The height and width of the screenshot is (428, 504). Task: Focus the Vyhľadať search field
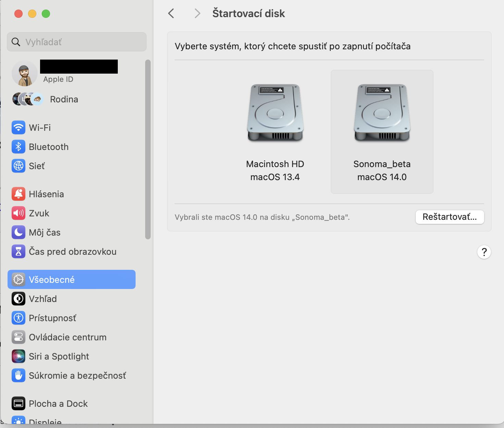pos(77,42)
